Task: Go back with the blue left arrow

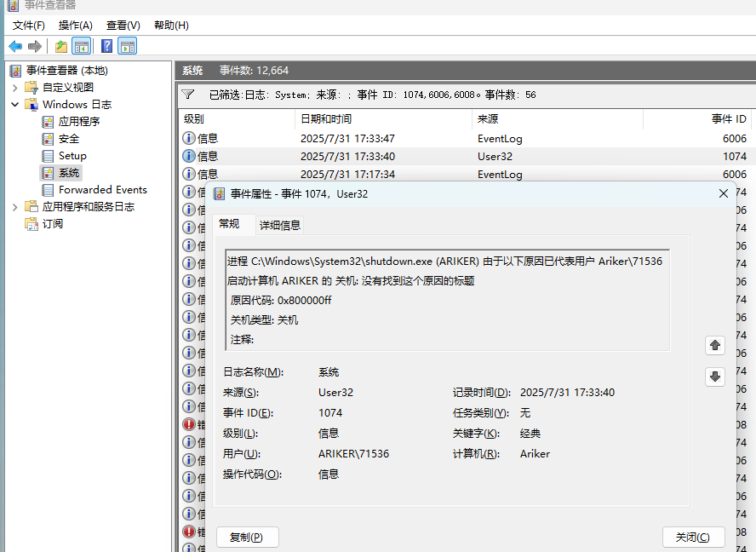Action: 15,46
